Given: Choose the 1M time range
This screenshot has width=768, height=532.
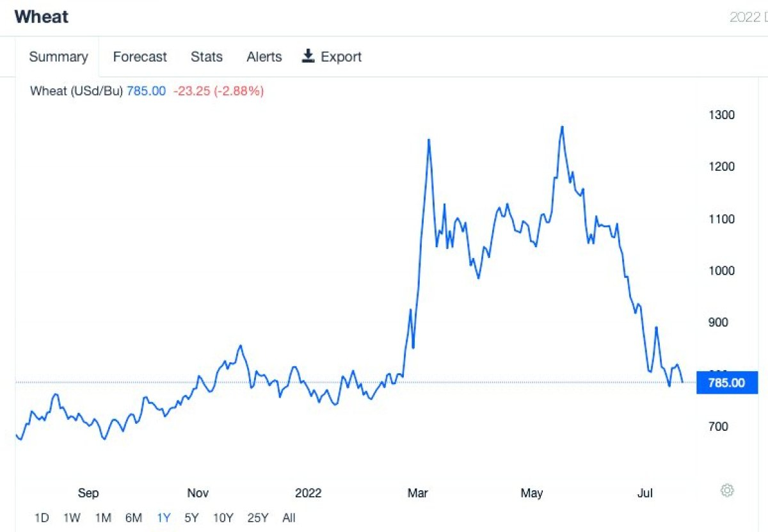Looking at the screenshot, I should (x=103, y=518).
